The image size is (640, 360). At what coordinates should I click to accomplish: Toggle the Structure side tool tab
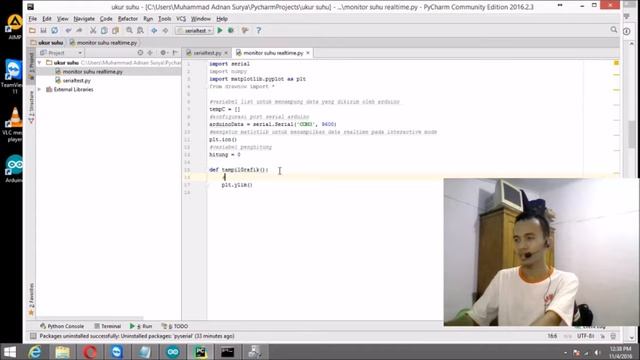(31, 107)
